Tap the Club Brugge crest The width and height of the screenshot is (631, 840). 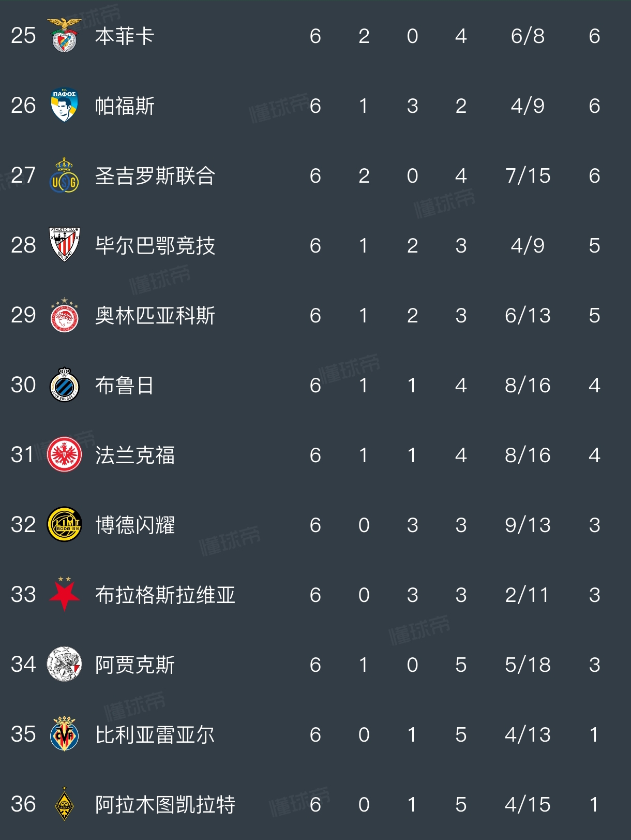(x=64, y=385)
